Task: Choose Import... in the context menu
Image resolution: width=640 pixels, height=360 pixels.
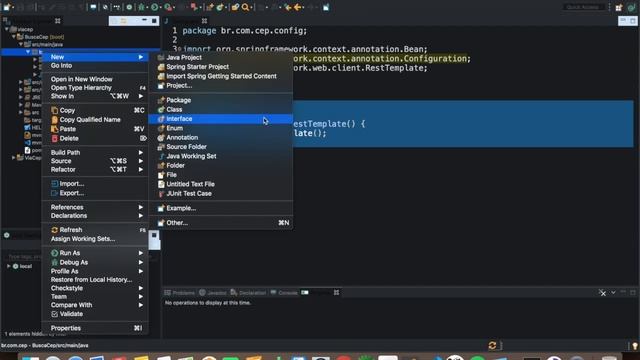Action: [x=95, y=184]
